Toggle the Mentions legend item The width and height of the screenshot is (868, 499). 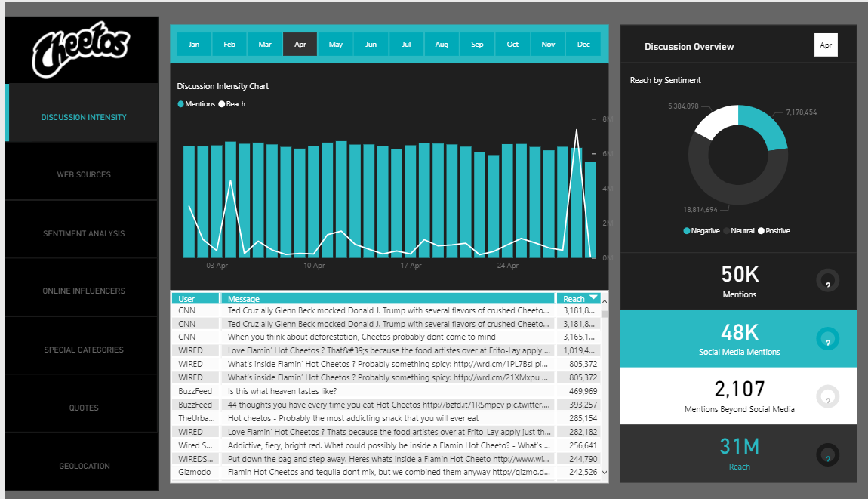[196, 104]
